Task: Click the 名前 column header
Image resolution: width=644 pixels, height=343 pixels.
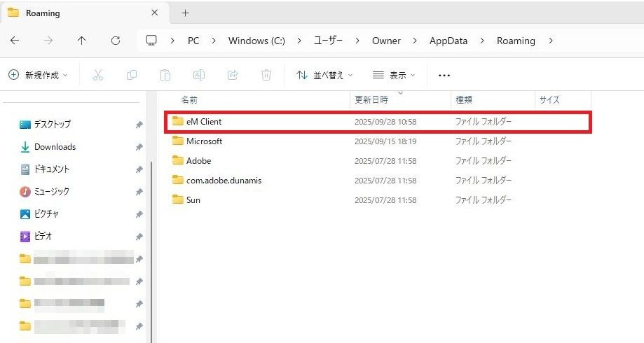Action: click(190, 100)
